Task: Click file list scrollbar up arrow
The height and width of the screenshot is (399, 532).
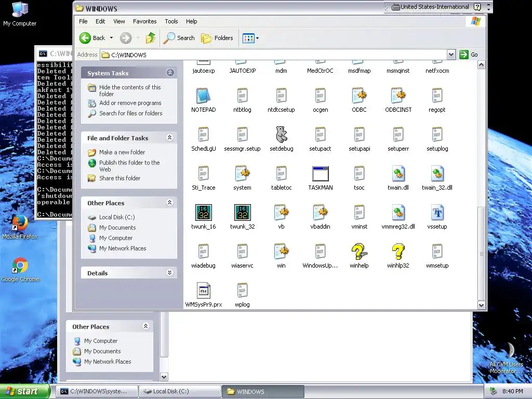Action: click(481, 65)
